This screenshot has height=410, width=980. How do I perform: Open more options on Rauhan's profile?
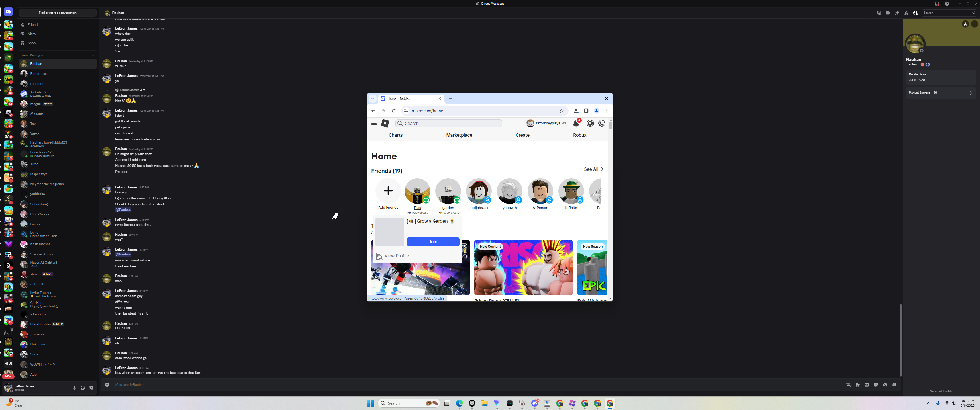[x=974, y=24]
